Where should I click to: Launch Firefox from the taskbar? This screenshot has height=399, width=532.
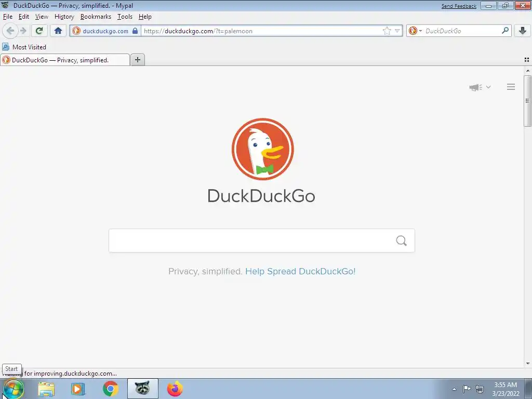pos(175,389)
